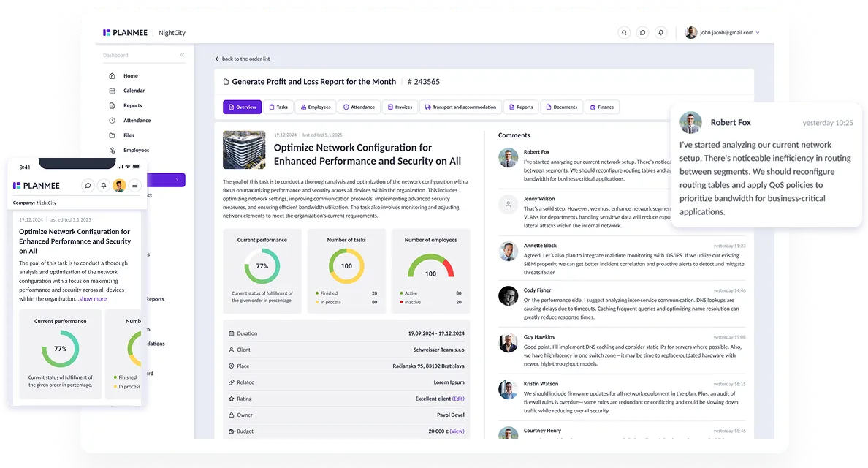This screenshot has height=468, width=868.
Task: Switch to the Documents tab
Action: [x=561, y=107]
